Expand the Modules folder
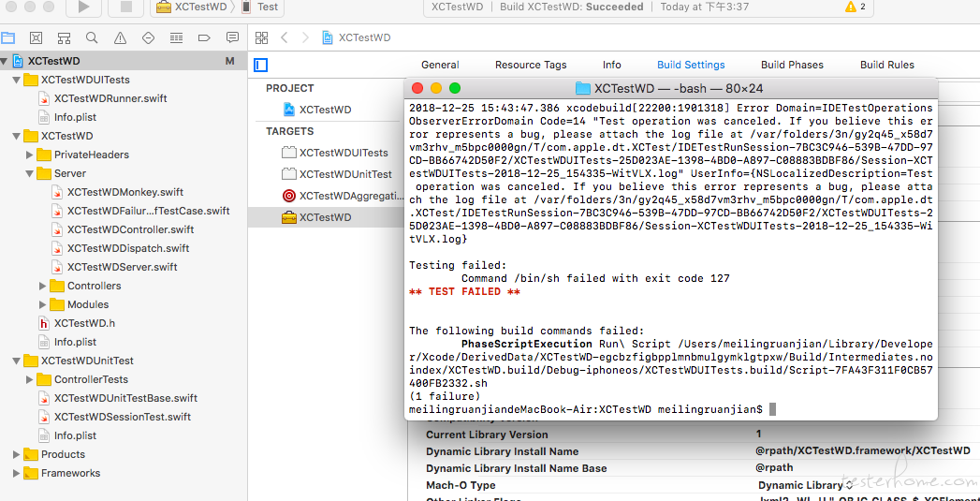980x501 pixels. click(x=42, y=304)
